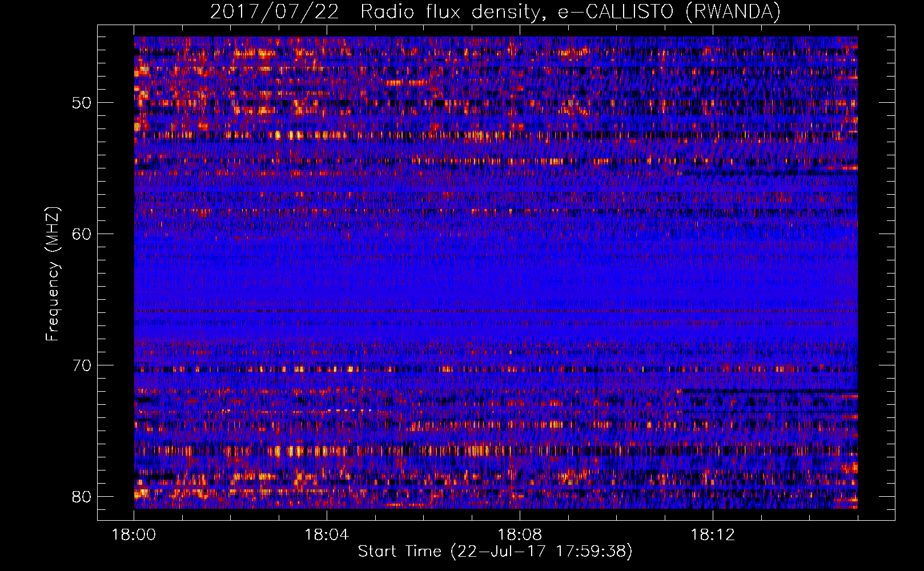924x571 pixels.
Task: Click the 18:08 time tick label
Action: [x=520, y=535]
